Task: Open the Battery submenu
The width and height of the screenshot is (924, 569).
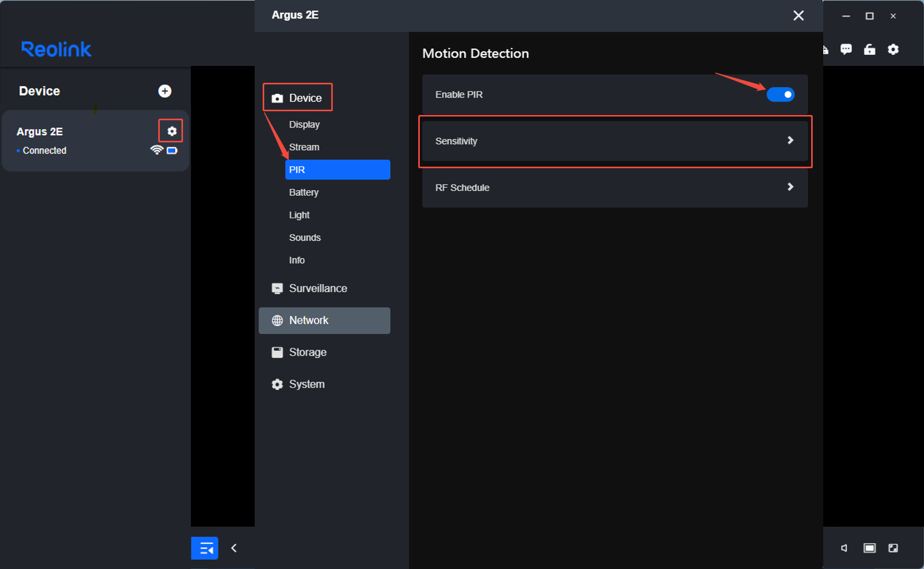Action: [304, 192]
